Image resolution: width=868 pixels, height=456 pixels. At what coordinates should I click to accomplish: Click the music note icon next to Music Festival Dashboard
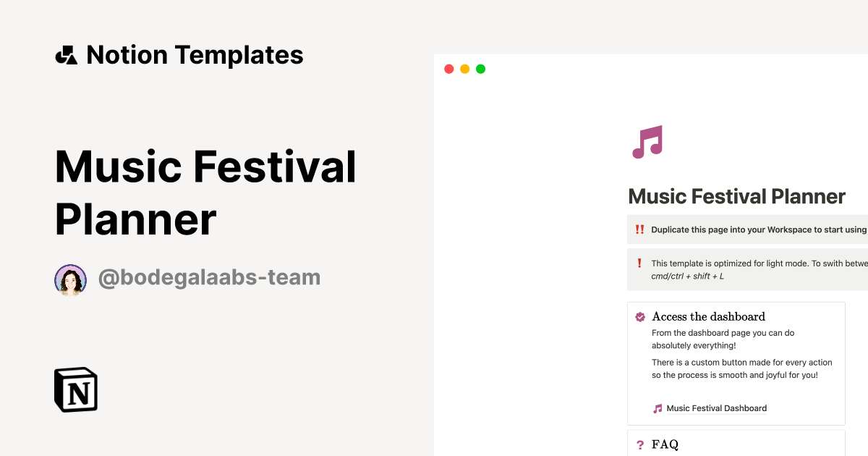(x=657, y=408)
